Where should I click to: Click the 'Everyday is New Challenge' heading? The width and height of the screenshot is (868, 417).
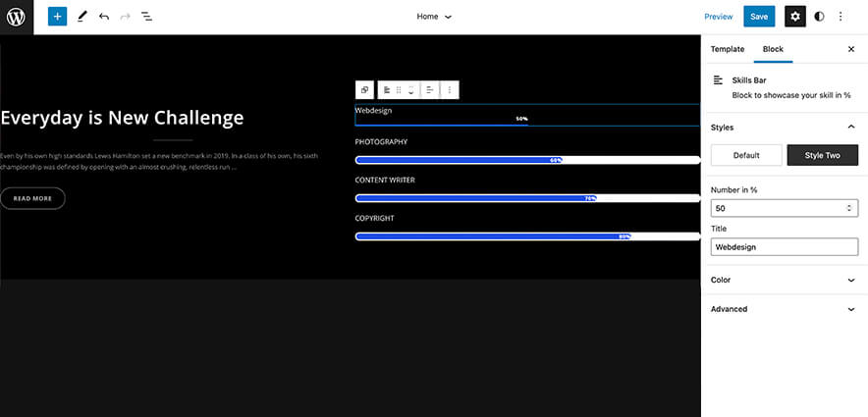click(x=122, y=117)
